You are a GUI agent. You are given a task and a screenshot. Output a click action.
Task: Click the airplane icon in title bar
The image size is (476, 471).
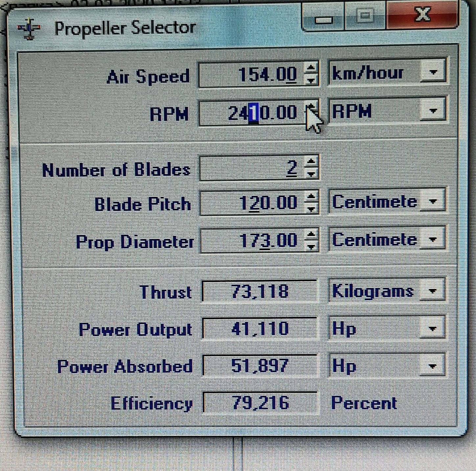pos(29,29)
